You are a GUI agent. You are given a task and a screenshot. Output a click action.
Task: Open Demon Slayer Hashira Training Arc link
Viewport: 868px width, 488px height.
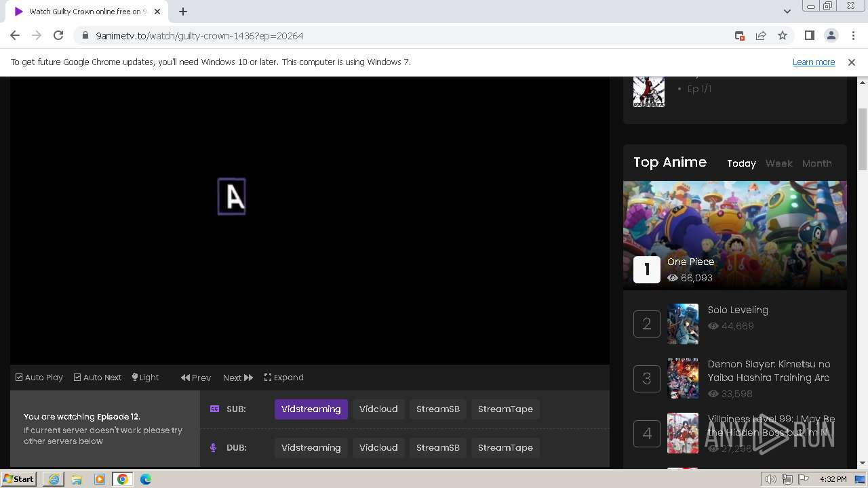(x=769, y=371)
